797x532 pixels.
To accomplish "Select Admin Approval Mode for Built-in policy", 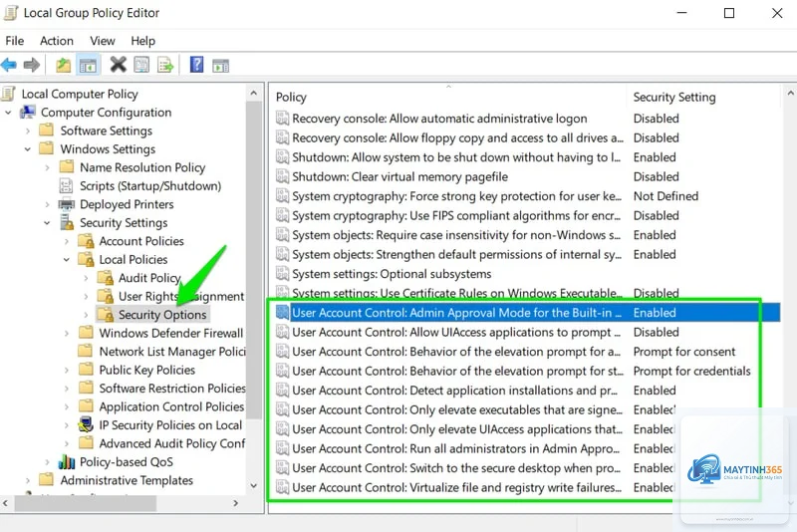I will click(x=456, y=313).
